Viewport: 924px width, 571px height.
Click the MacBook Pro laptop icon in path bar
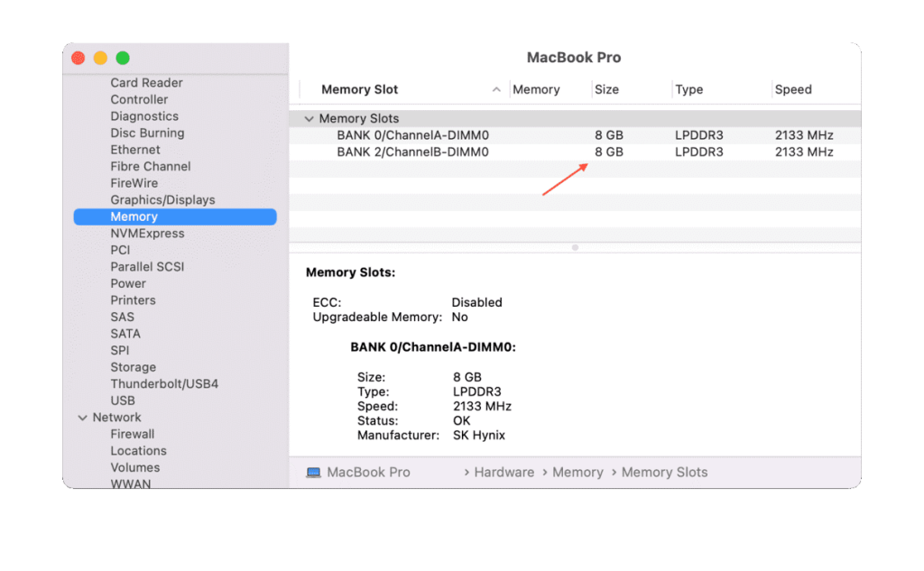[313, 473]
